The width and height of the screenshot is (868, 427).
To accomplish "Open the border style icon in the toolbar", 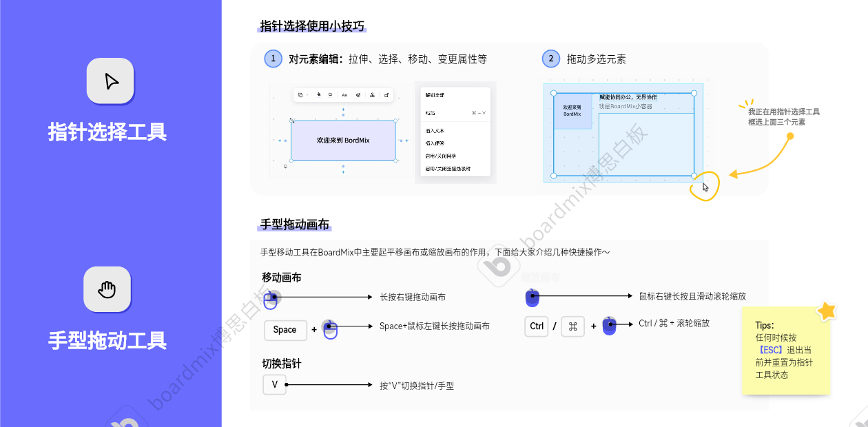I will click(x=331, y=95).
